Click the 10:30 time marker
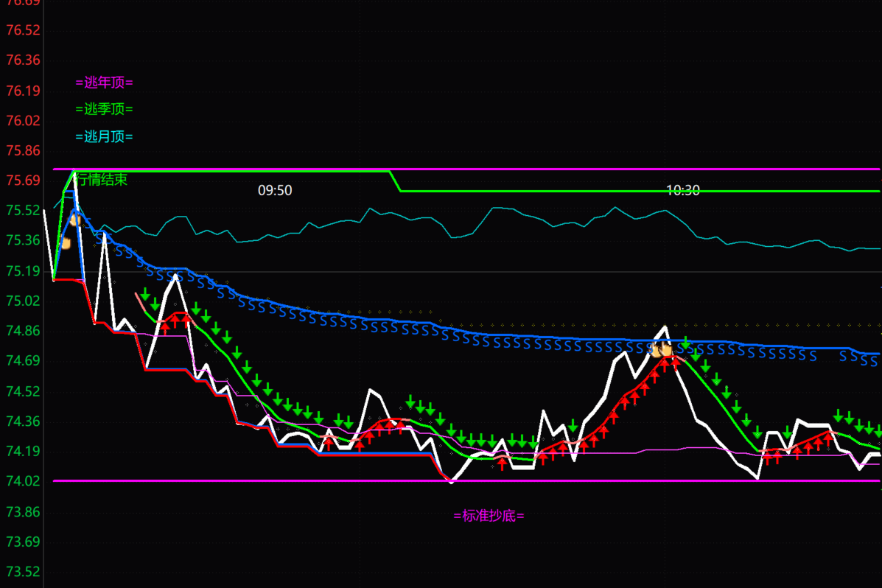Screen dimensions: 882x588 pos(683,191)
